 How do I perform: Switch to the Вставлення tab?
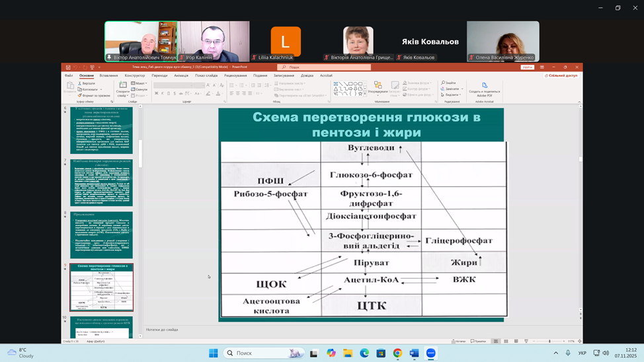click(x=109, y=75)
